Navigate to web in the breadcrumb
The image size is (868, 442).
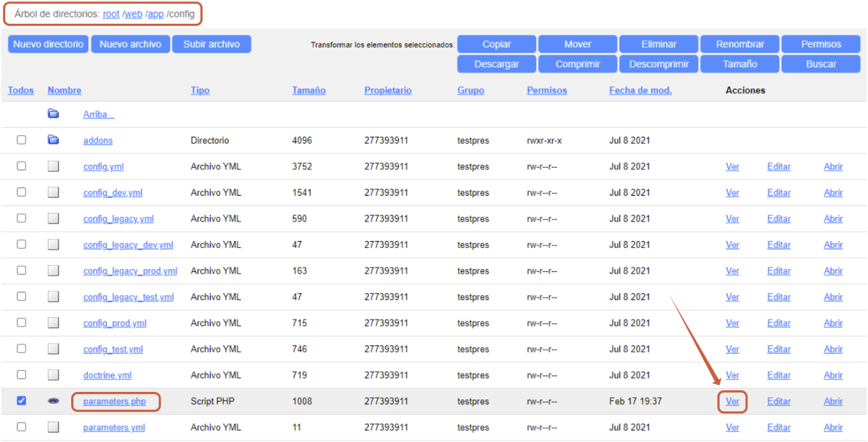click(x=134, y=14)
